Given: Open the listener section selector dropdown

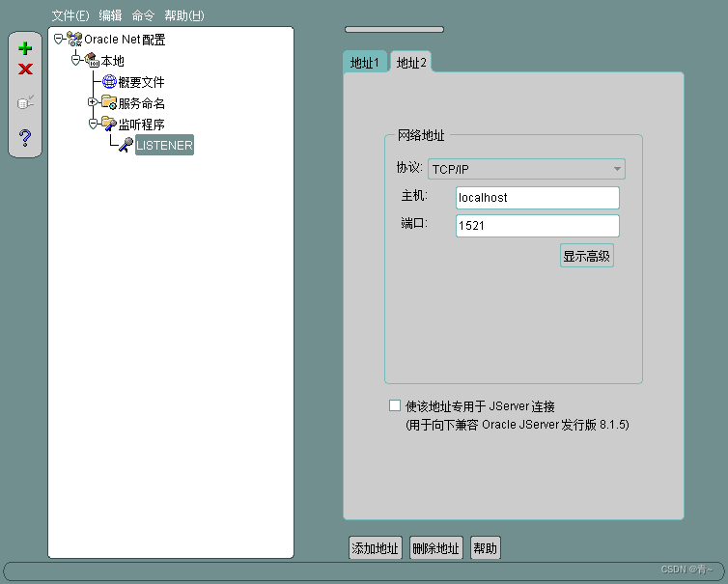Looking at the screenshot, I should [x=394, y=29].
